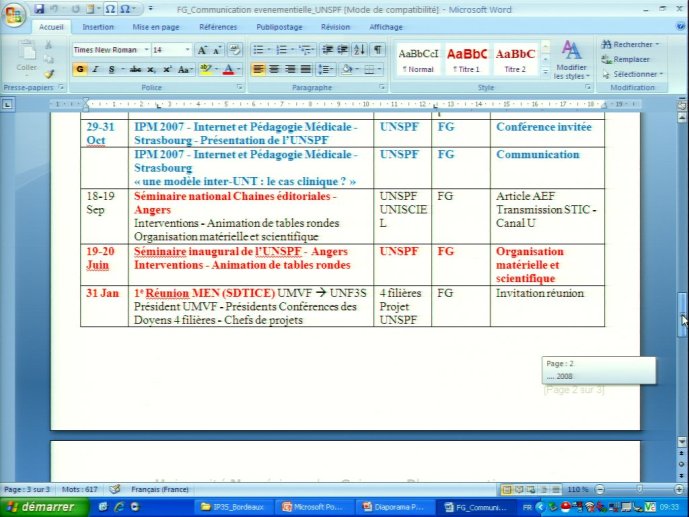Screen dimensions: 689x517
Task: Open the Affichage tab
Action: click(x=386, y=27)
